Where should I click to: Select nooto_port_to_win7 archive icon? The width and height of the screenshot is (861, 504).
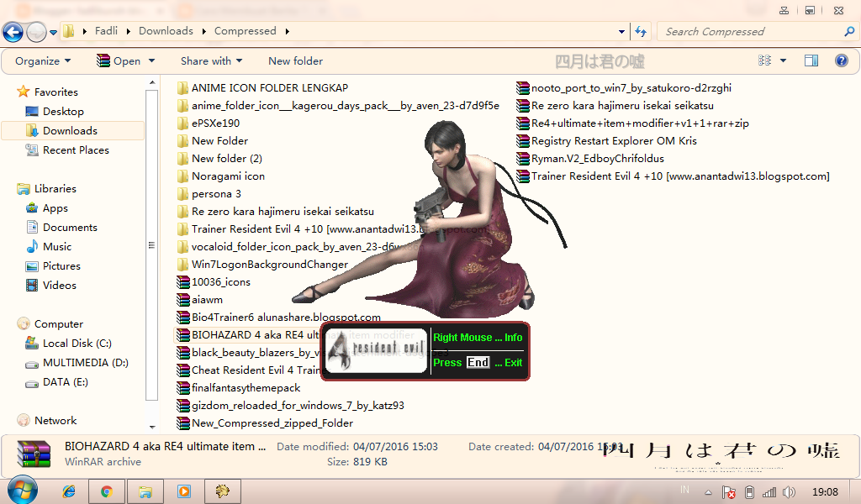[523, 87]
